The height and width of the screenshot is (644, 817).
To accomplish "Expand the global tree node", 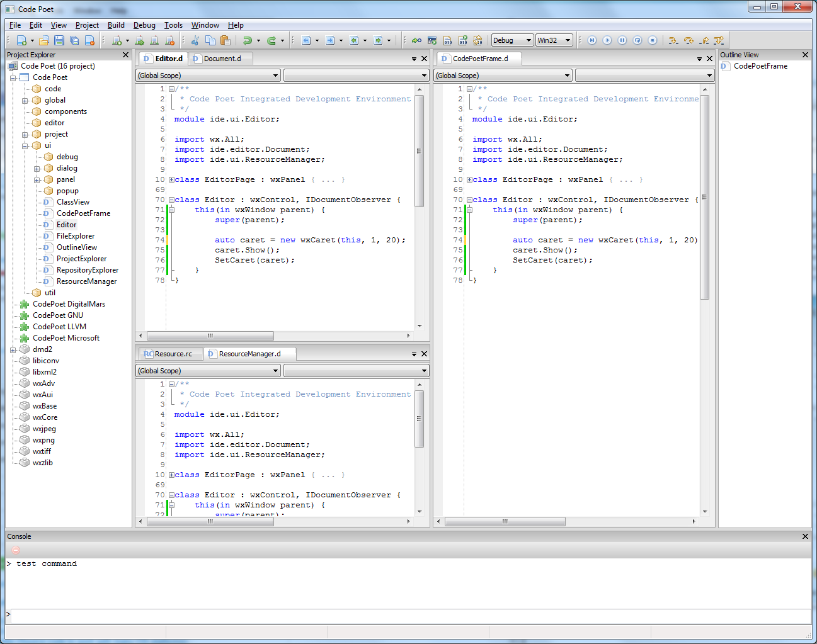I will [x=25, y=101].
